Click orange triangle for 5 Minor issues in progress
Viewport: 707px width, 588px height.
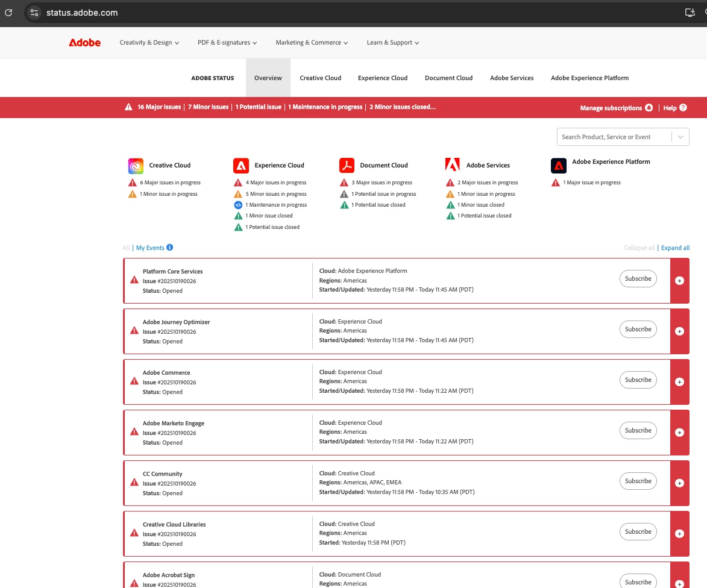click(x=238, y=194)
